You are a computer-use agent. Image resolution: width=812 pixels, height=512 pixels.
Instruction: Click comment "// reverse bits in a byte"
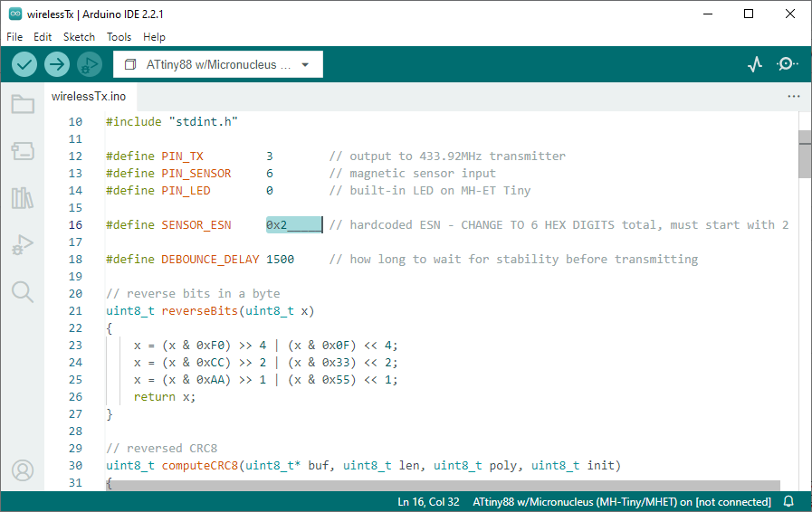(x=193, y=293)
